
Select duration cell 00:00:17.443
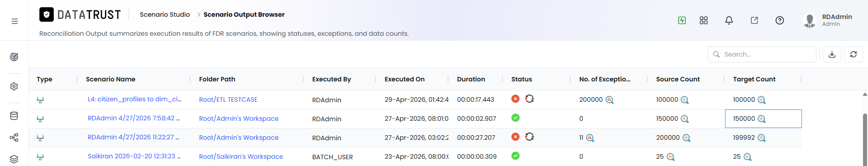(x=476, y=100)
